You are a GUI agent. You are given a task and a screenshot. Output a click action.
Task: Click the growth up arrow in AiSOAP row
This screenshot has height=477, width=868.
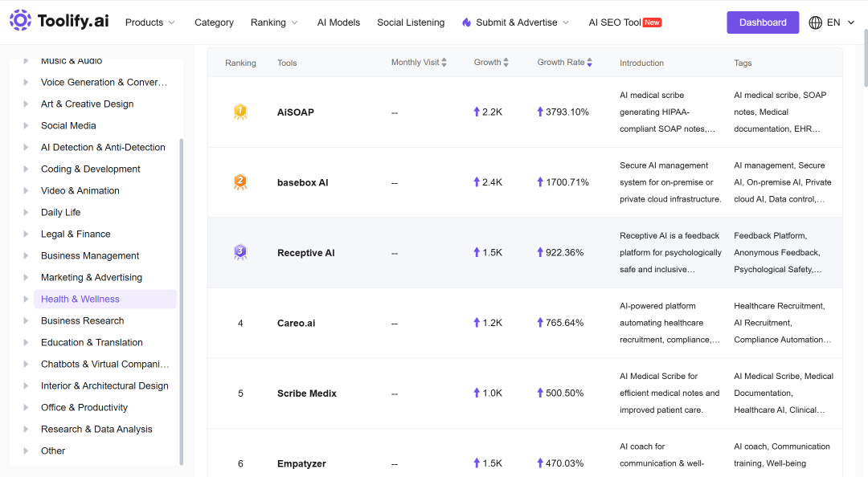click(x=477, y=112)
